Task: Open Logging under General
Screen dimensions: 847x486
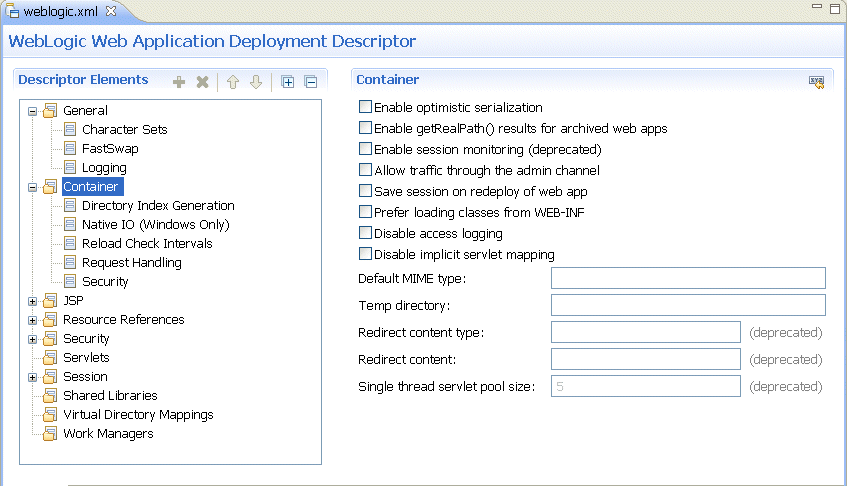Action: [x=104, y=168]
